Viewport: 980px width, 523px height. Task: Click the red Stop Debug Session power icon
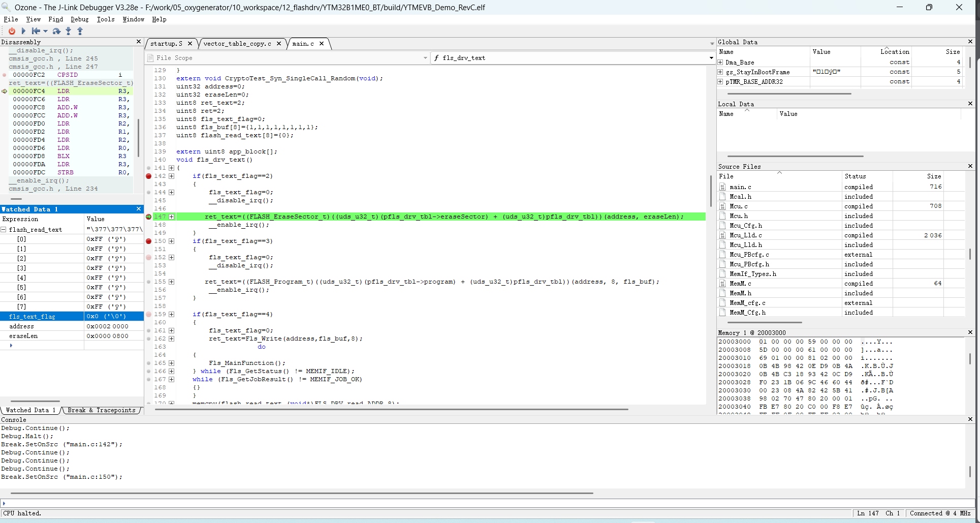tap(12, 31)
